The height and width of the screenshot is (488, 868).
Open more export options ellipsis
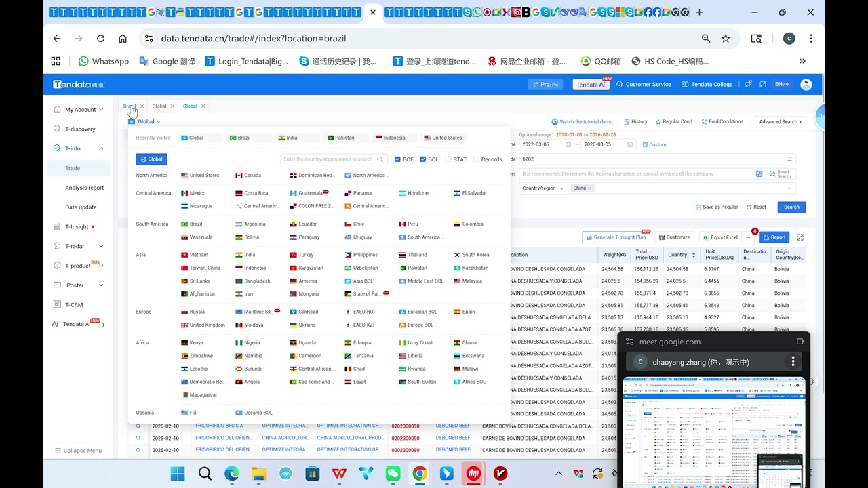[x=748, y=237]
